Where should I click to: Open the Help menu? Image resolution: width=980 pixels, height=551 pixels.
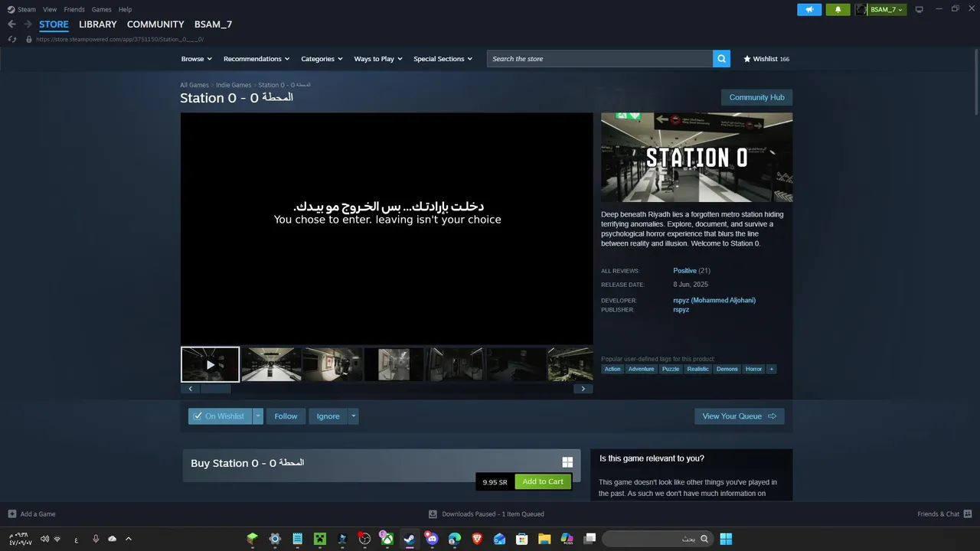(125, 9)
